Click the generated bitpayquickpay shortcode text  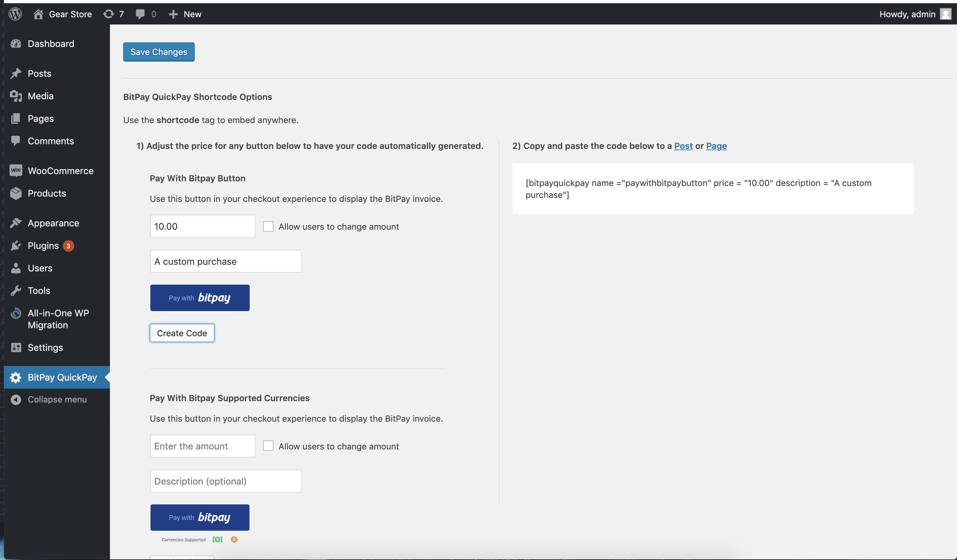click(x=698, y=189)
